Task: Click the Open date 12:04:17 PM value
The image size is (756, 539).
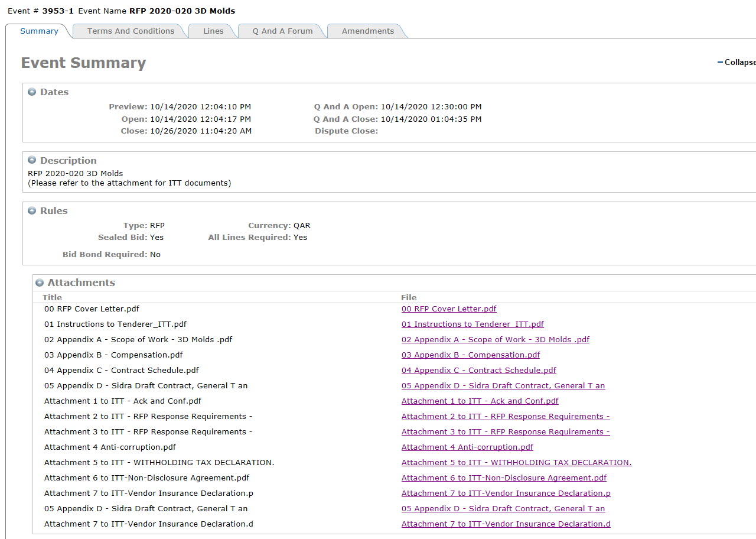Action: (x=201, y=119)
